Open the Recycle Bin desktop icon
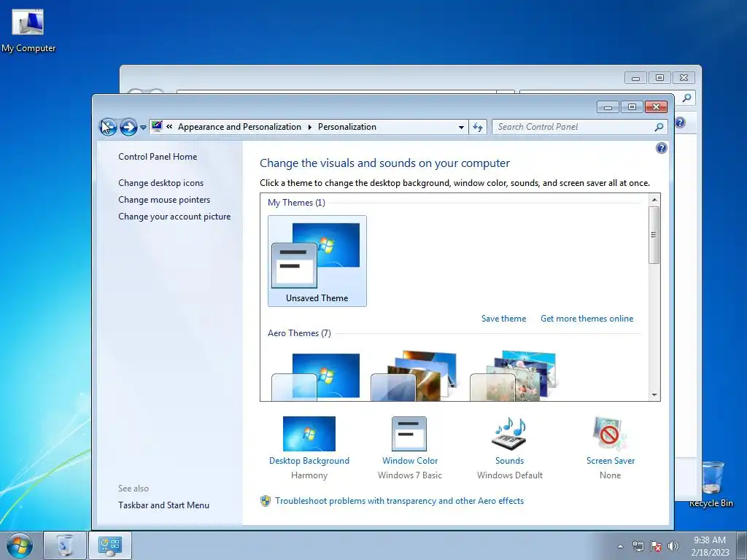Viewport: 747px width, 560px height. pyautogui.click(x=711, y=484)
